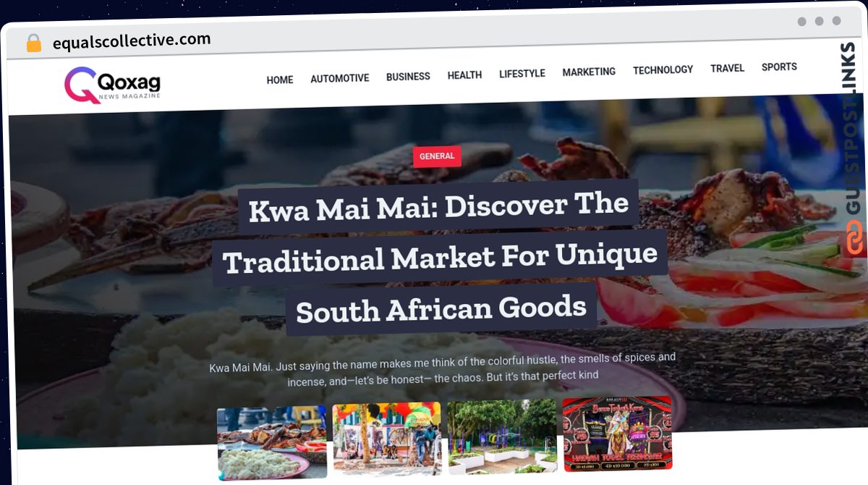Screen dimensions: 868x485
Task: Select the colorful street market thumbnail
Action: pyautogui.click(x=387, y=439)
